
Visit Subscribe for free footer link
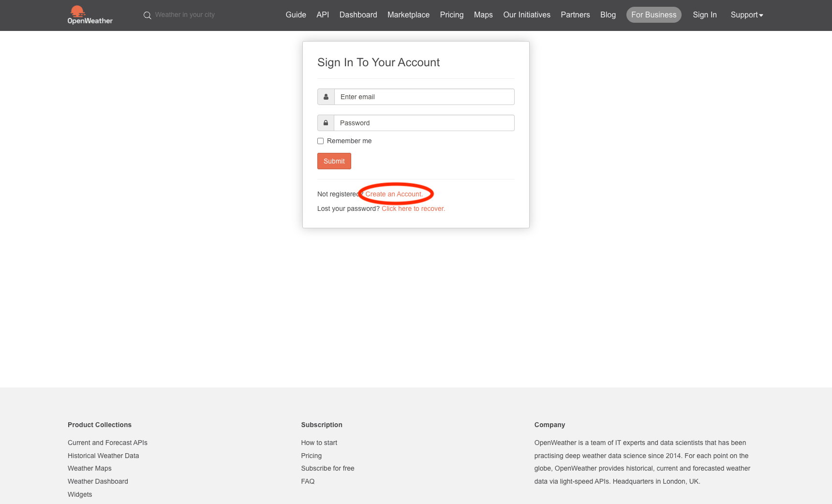click(327, 468)
